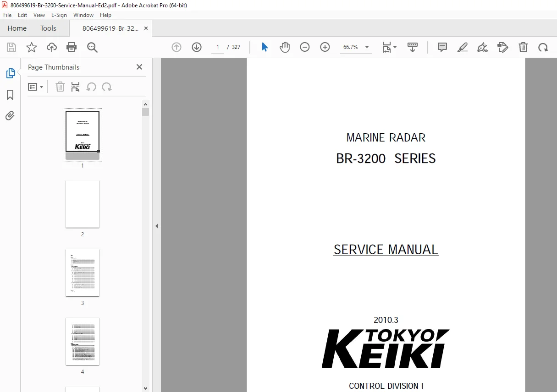Open the Attachments paperclip panel

[10, 115]
